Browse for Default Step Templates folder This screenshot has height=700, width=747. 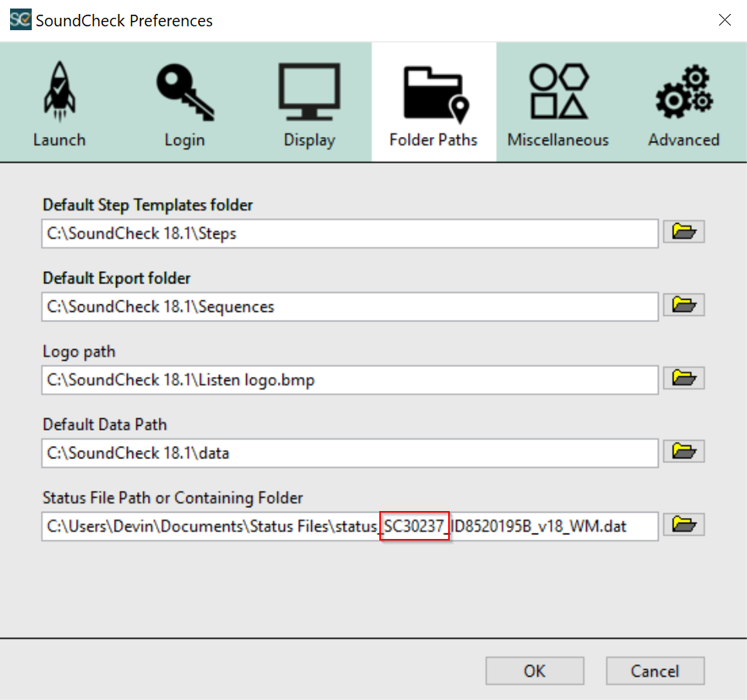pyautogui.click(x=684, y=232)
